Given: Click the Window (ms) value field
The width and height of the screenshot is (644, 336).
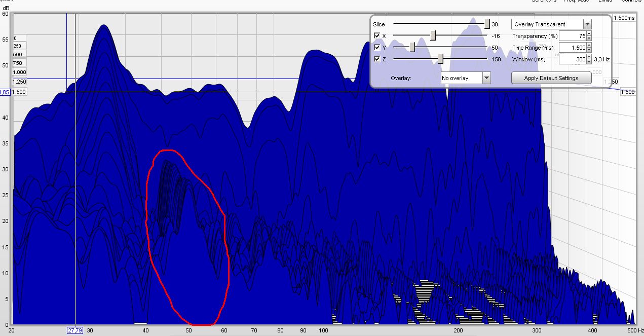Looking at the screenshot, I should 573,59.
